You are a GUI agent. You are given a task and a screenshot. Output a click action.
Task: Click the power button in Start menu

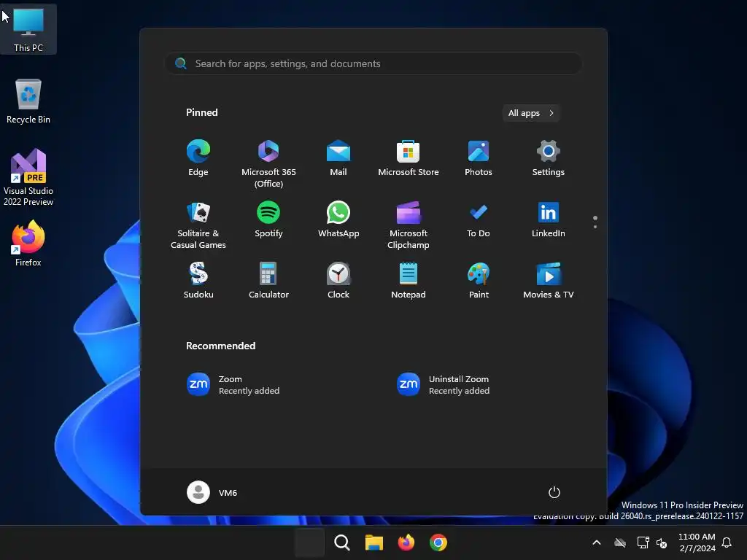(x=554, y=492)
